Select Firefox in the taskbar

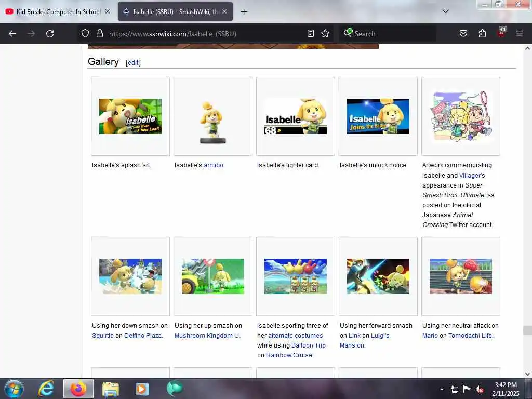point(78,389)
